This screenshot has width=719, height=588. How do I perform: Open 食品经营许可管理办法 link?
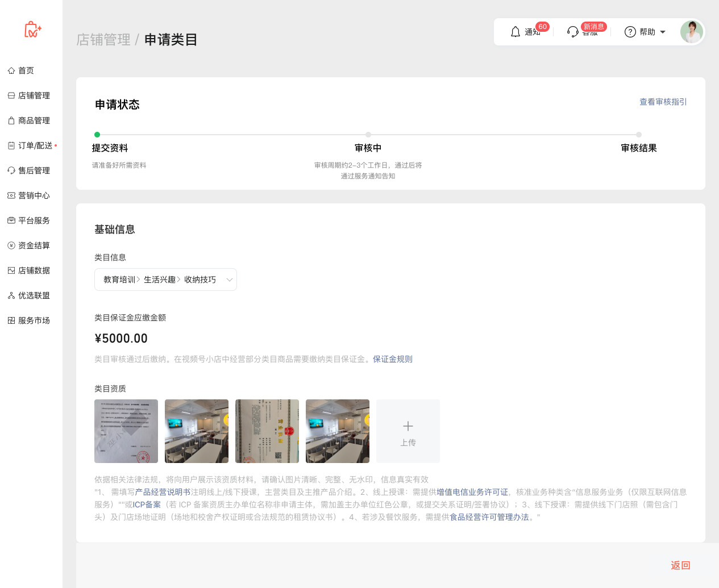point(489,517)
